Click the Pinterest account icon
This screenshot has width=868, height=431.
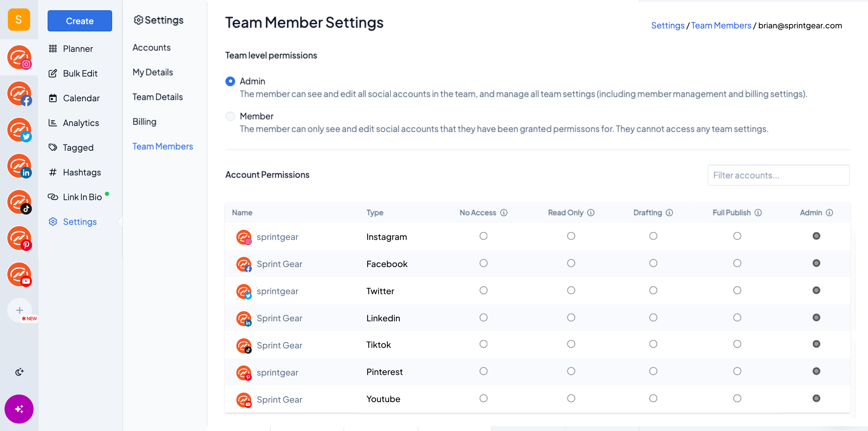(19, 238)
